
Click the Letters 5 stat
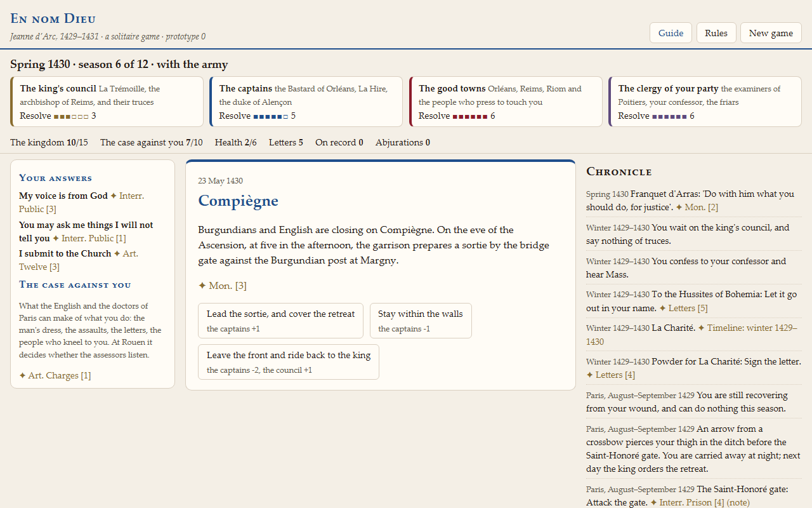pyautogui.click(x=286, y=142)
